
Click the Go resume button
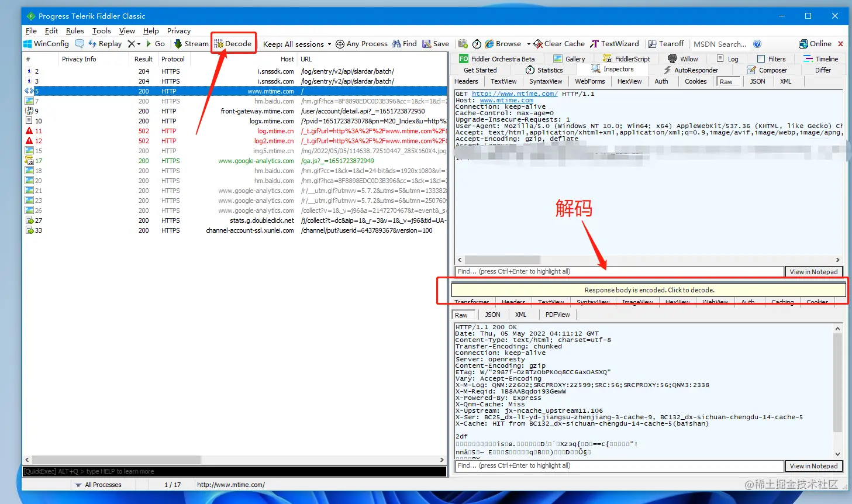click(156, 44)
